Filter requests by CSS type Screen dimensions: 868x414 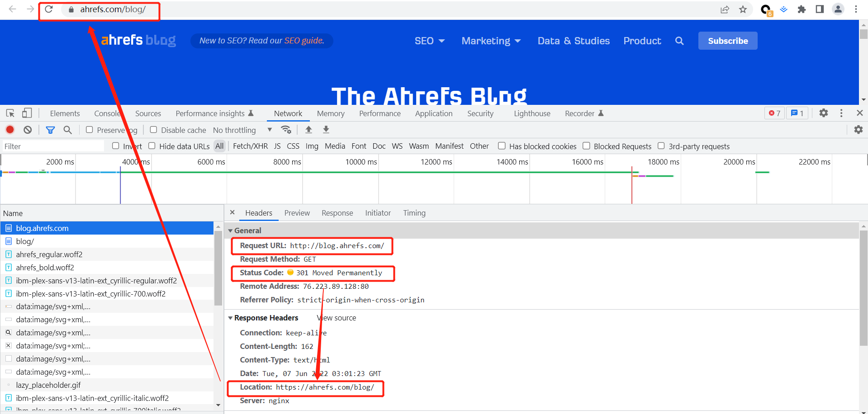[x=293, y=146]
